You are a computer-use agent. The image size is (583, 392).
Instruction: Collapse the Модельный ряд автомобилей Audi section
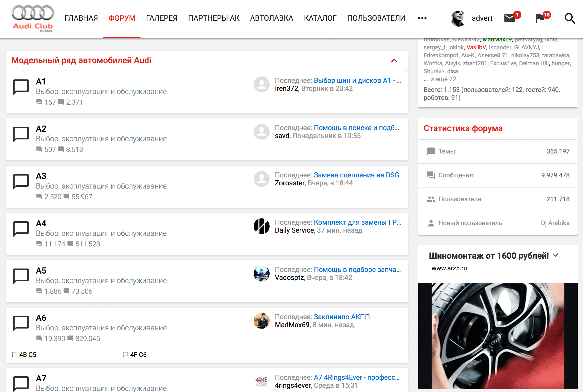click(394, 61)
